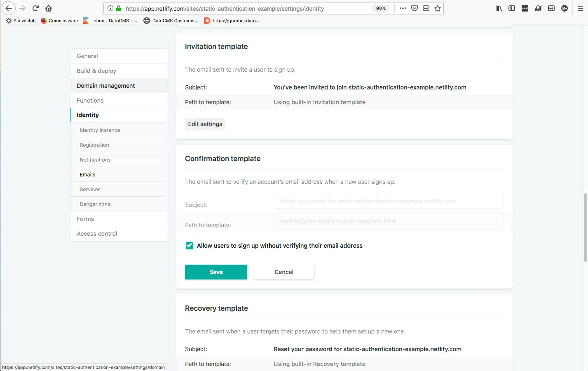
Task: Toggle the browser sidebar icon
Action: (x=512, y=8)
